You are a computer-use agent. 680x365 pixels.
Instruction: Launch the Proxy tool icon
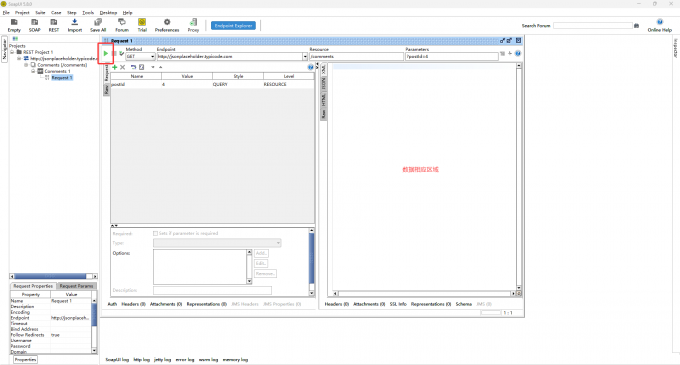click(193, 25)
